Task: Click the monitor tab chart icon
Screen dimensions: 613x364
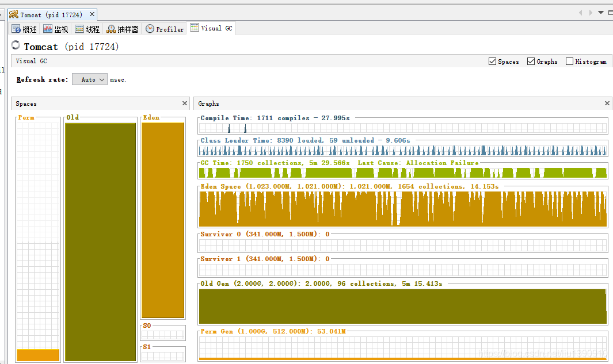Action: point(48,29)
